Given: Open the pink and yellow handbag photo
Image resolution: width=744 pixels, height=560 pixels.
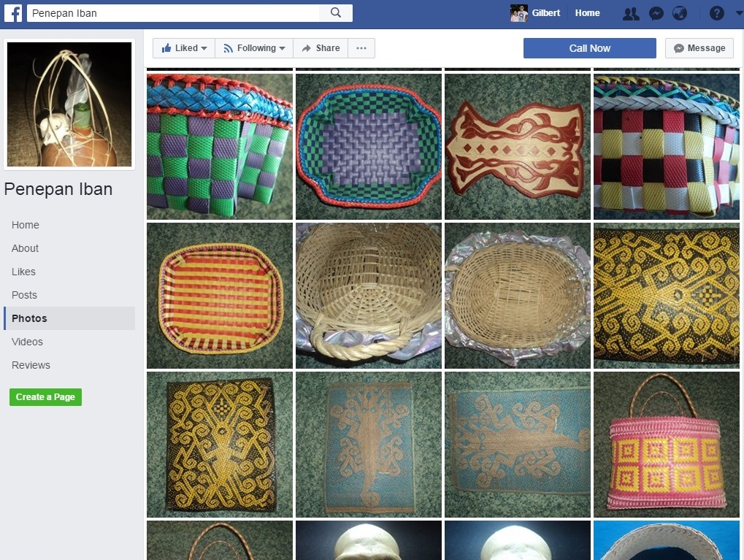Looking at the screenshot, I should (667, 445).
